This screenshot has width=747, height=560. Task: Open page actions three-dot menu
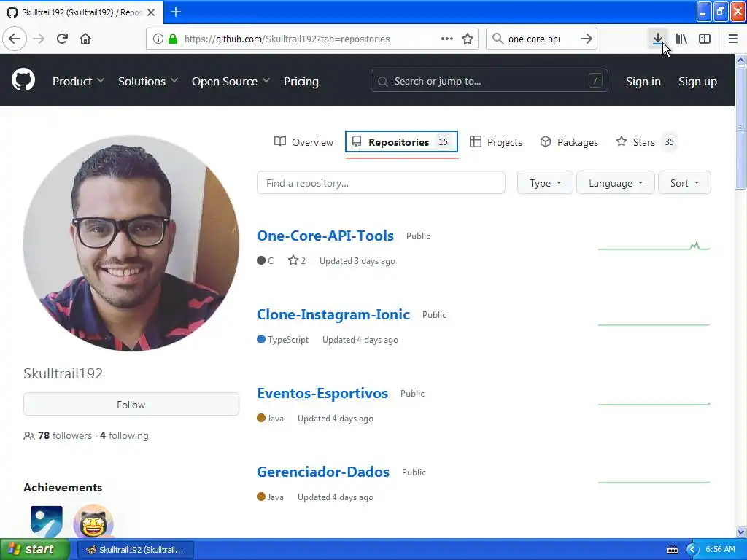coord(447,39)
